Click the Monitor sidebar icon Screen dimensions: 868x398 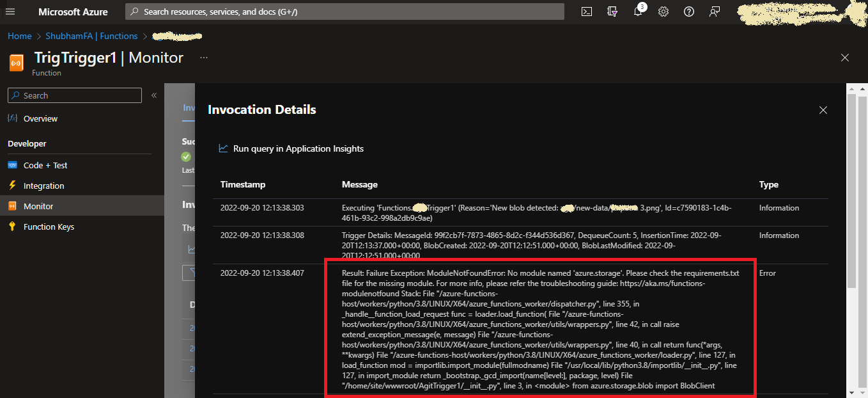(12, 206)
